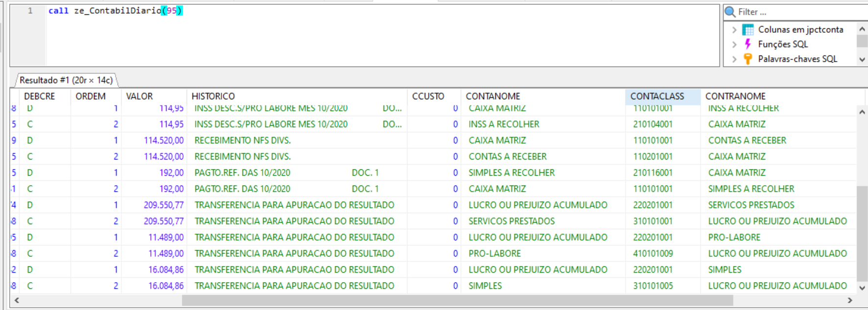Click the Palavras-chaves SQL key icon
Image resolution: width=868 pixels, height=310 pixels.
pos(748,59)
